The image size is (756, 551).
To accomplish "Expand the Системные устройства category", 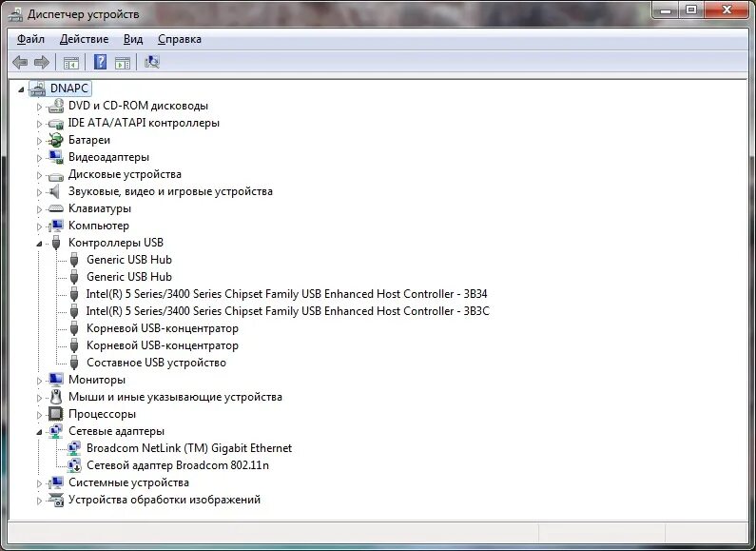I will [40, 483].
